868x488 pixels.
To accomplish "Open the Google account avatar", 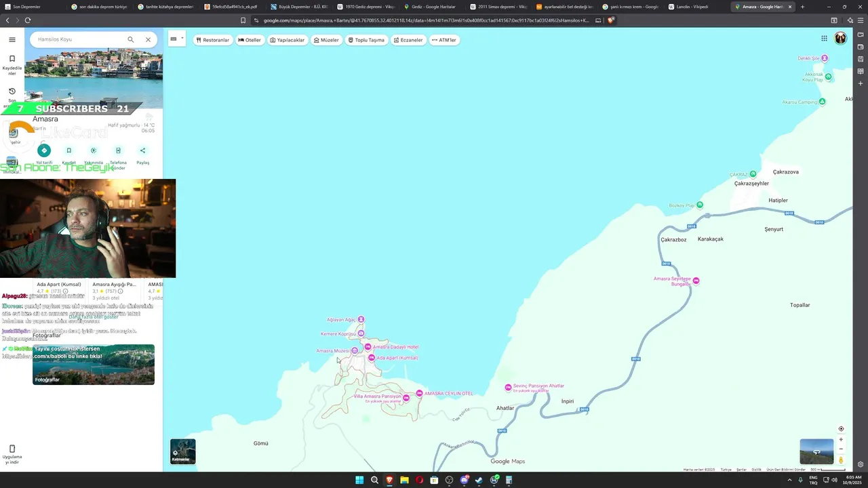I will [840, 38].
